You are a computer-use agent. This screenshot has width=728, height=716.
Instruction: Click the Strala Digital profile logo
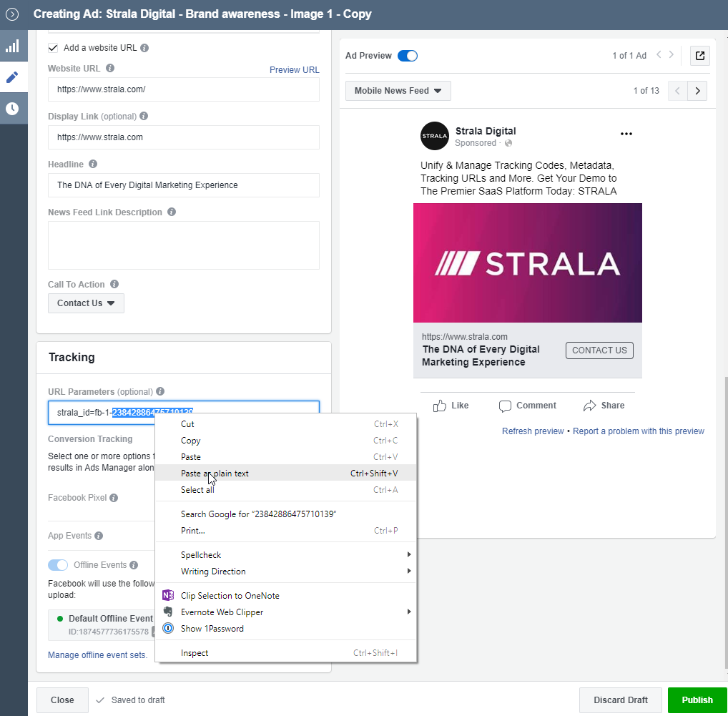coord(435,136)
